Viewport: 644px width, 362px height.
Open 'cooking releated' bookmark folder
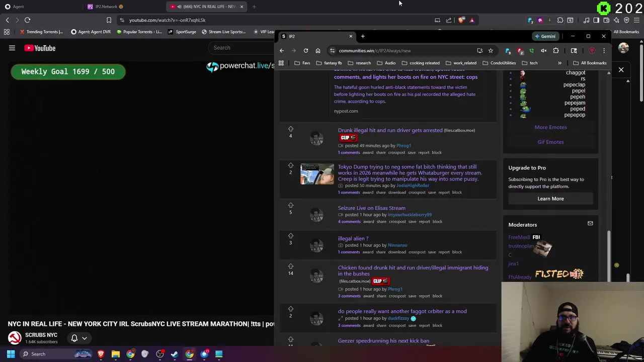421,63
